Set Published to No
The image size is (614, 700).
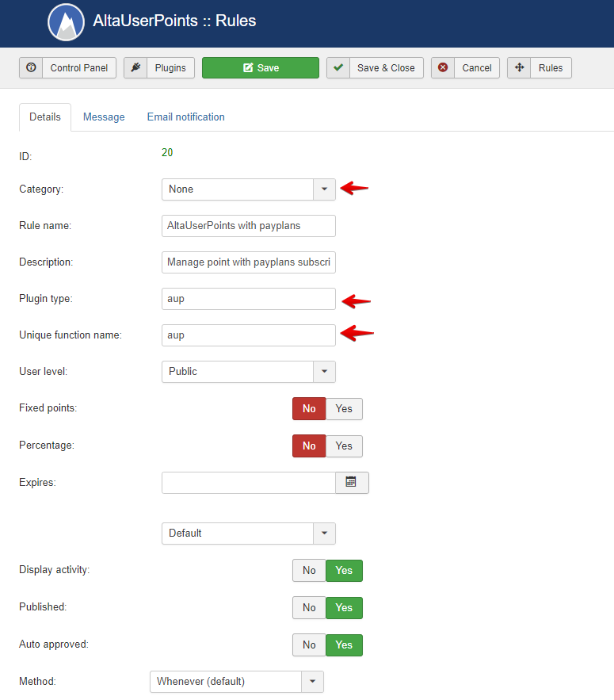pos(309,607)
